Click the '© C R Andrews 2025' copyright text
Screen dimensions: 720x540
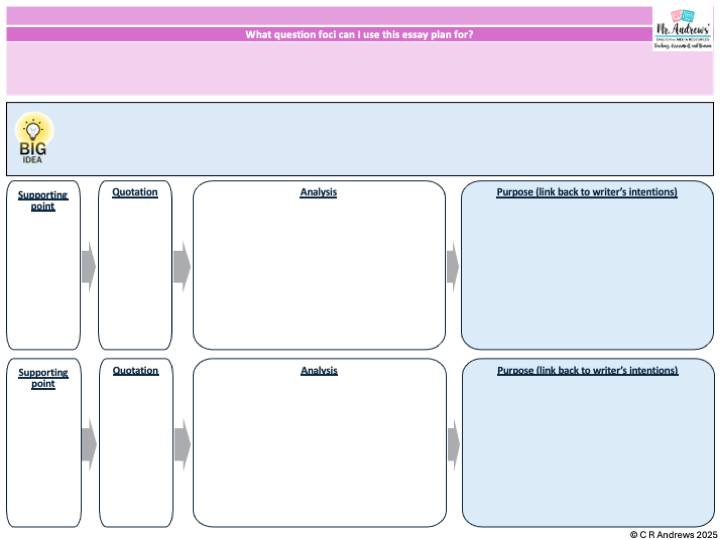pyautogui.click(x=672, y=534)
